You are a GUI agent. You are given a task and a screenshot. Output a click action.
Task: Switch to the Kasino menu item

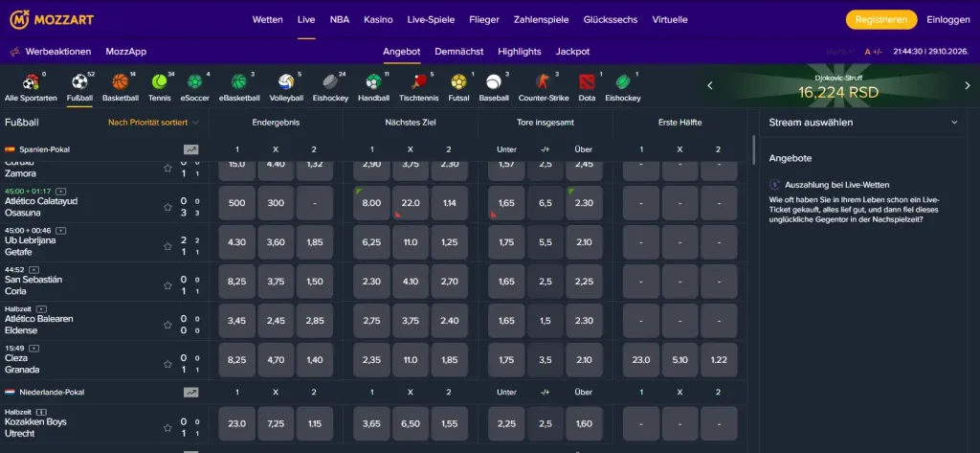378,19
